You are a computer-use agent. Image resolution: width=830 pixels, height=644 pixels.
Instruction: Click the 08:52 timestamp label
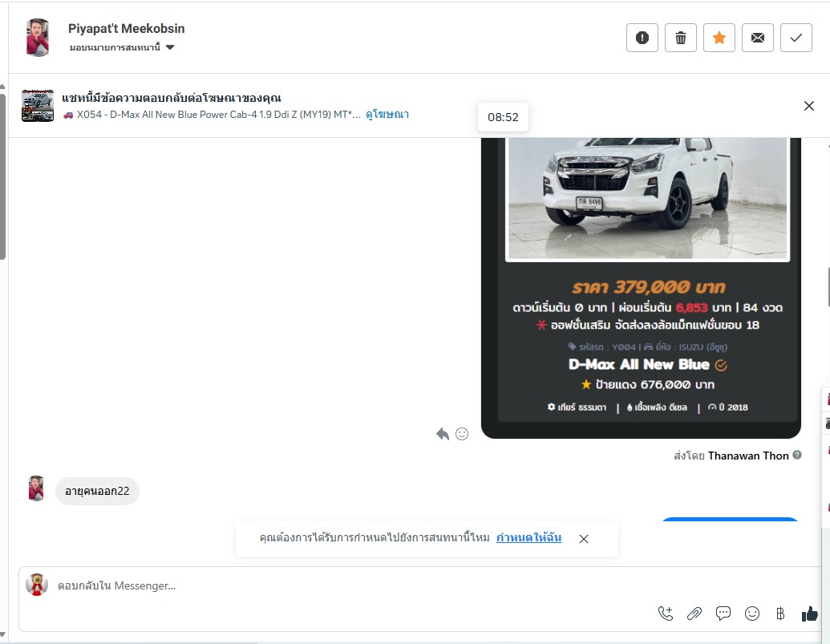pos(503,117)
